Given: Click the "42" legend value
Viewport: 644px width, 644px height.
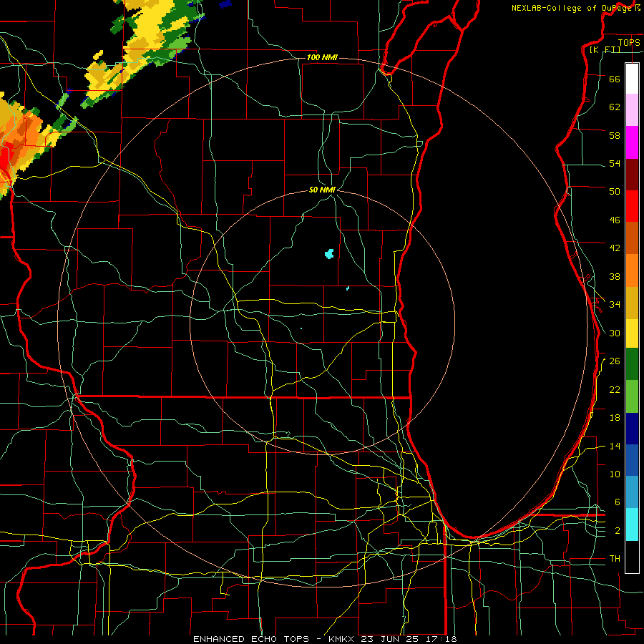Looking at the screenshot, I should (615, 248).
